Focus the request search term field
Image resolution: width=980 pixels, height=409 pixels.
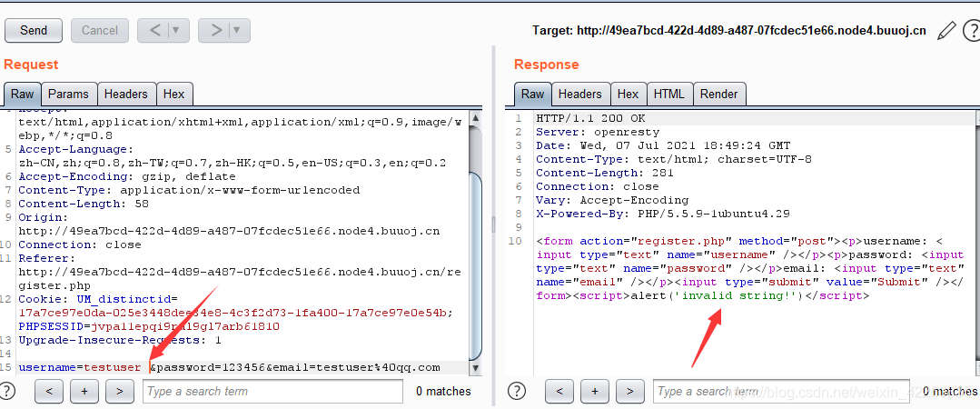click(272, 392)
